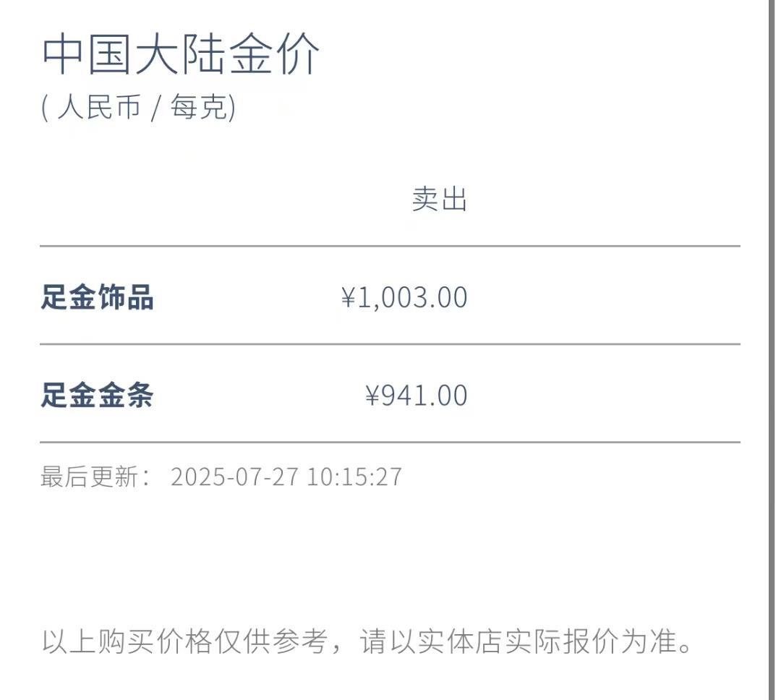Viewport: 781px width, 700px height.
Task: Click the update time 10:15:27
Action: [354, 477]
